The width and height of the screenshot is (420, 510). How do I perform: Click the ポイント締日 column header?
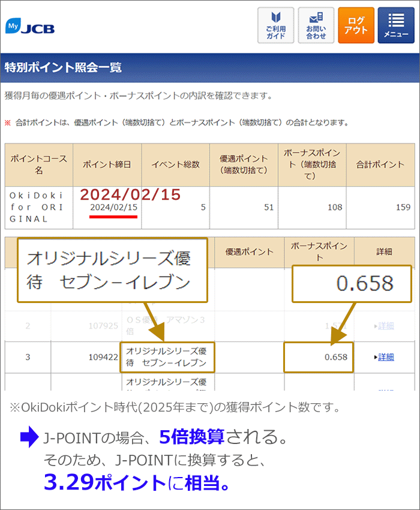107,164
